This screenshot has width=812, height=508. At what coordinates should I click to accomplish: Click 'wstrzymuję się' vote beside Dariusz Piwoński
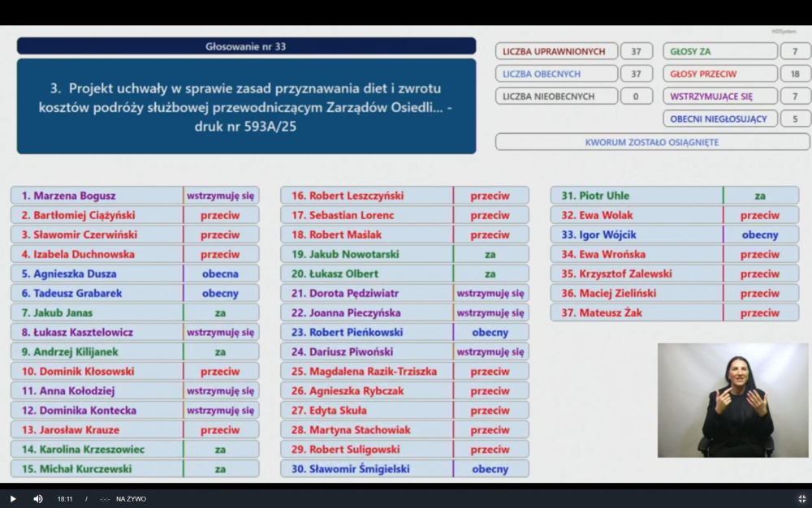(490, 351)
